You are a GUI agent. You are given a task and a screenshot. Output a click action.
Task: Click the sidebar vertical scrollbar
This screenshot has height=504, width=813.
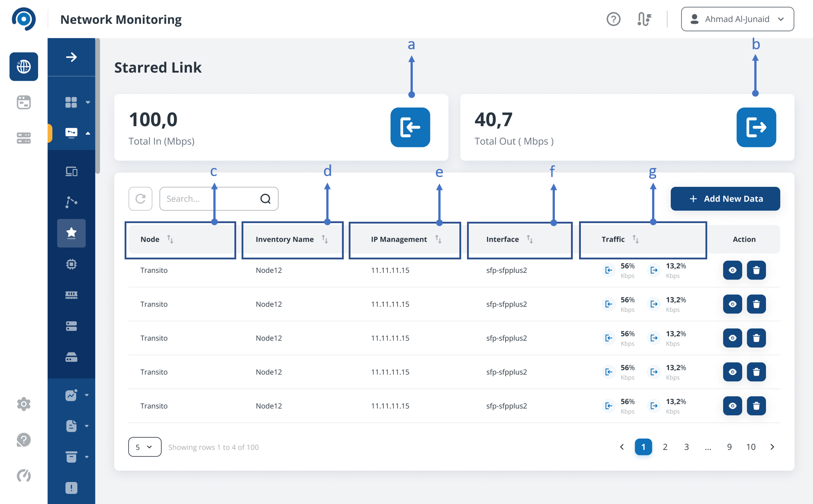pyautogui.click(x=98, y=106)
